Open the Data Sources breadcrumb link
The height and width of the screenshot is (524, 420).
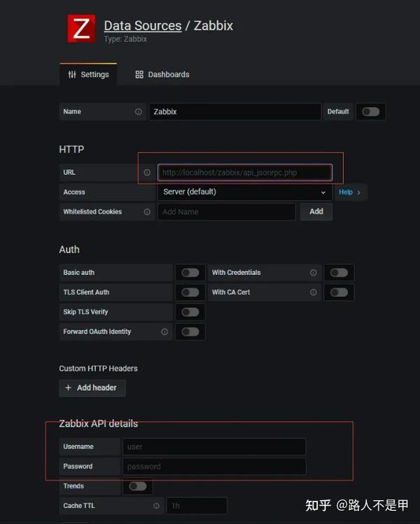[x=143, y=26]
